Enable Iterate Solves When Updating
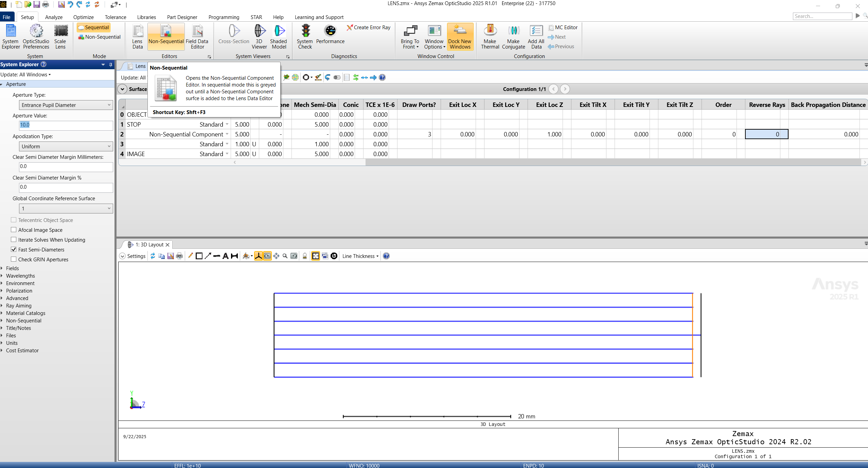This screenshot has width=868, height=468. click(14, 240)
